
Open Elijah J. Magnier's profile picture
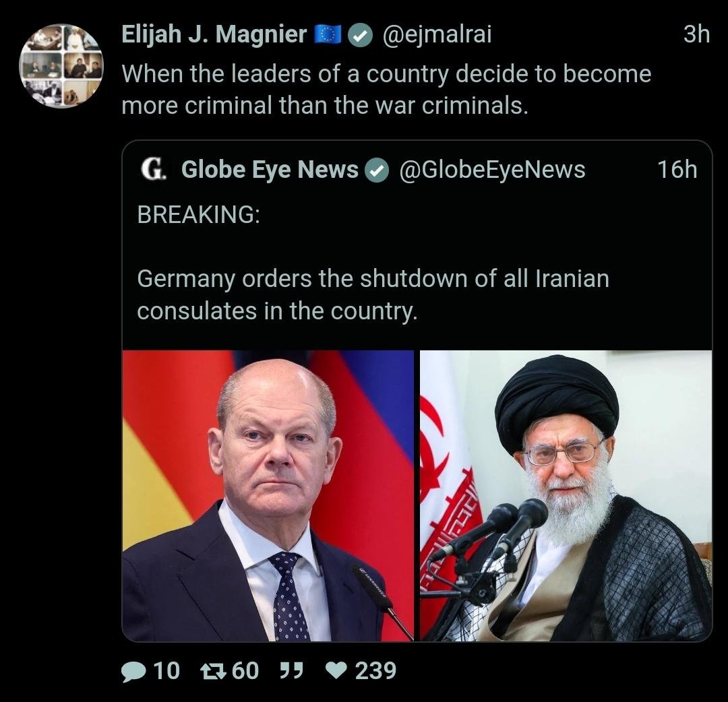61,66
